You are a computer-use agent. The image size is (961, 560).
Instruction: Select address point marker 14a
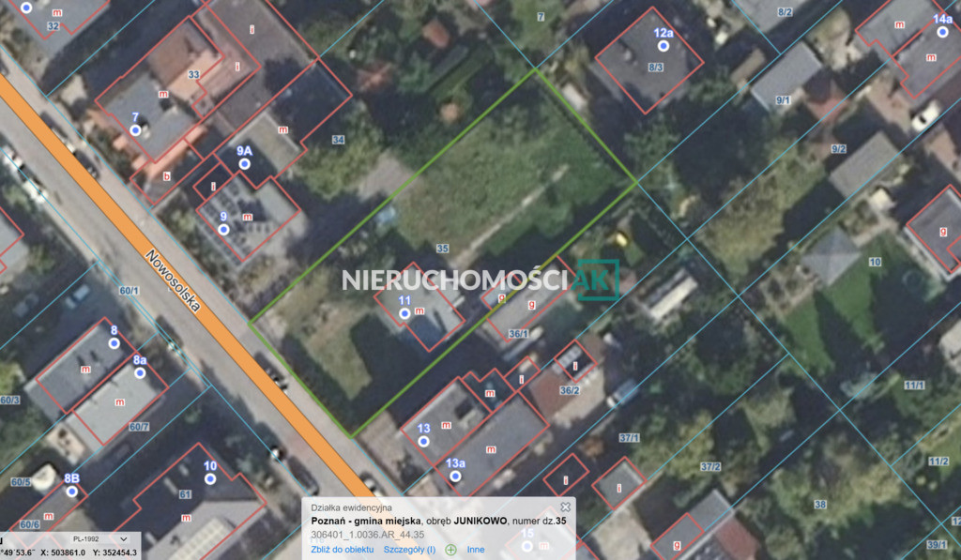click(942, 32)
